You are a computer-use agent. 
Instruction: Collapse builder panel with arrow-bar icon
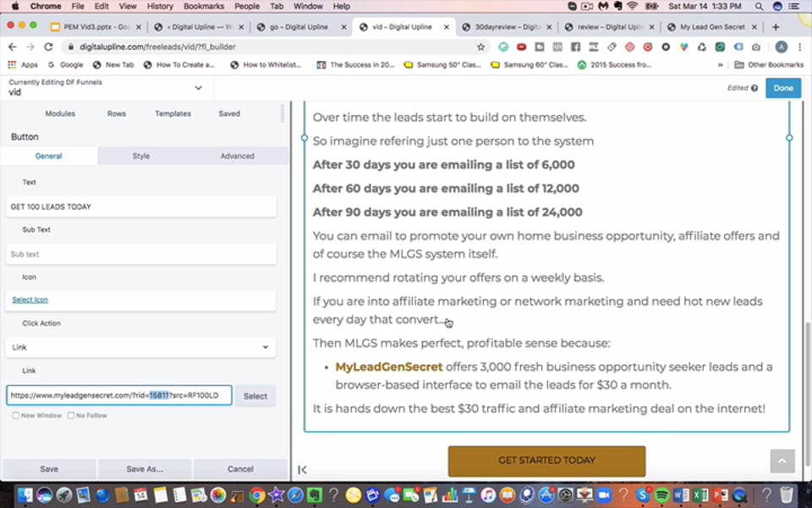tap(303, 470)
